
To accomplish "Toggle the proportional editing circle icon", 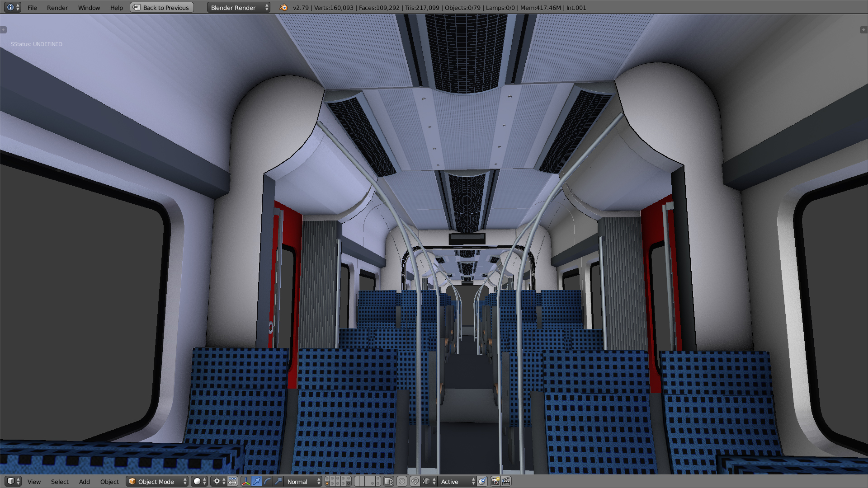I will tap(402, 482).
